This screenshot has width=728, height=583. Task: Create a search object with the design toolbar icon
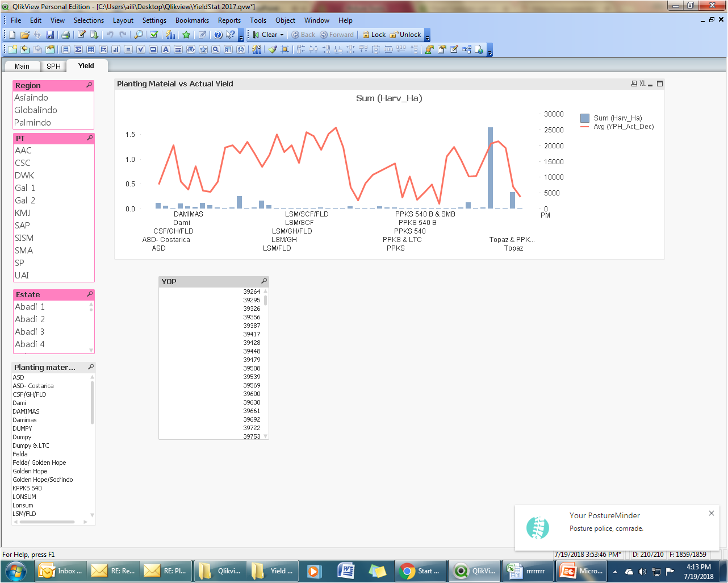point(216,49)
